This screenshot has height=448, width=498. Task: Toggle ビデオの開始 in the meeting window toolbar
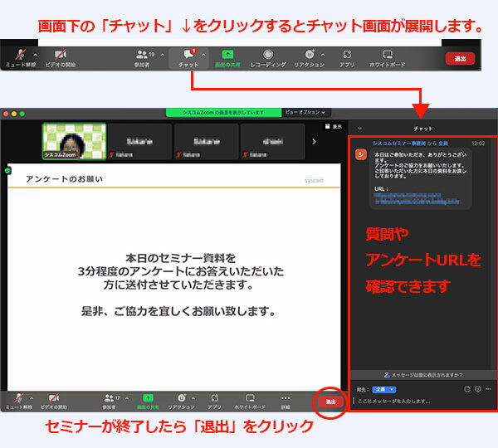(54, 402)
